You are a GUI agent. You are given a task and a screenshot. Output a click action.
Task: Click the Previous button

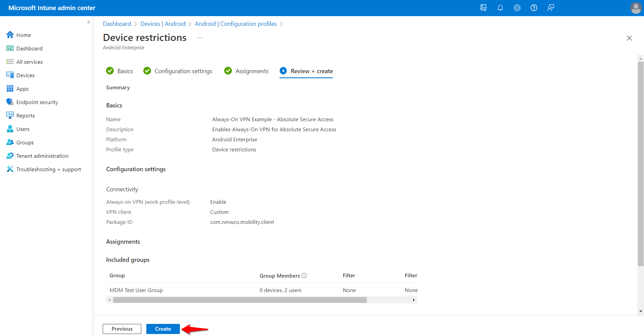click(x=122, y=329)
